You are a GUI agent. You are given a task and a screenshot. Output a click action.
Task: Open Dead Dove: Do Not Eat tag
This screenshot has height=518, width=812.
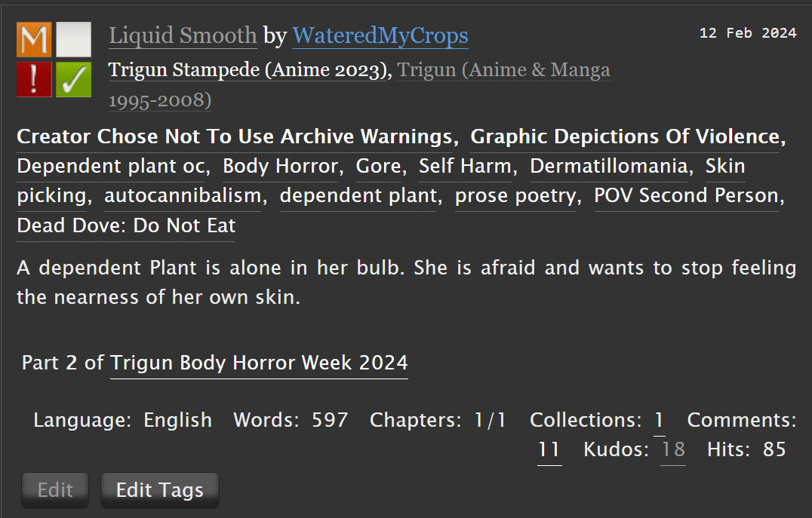[x=126, y=225]
